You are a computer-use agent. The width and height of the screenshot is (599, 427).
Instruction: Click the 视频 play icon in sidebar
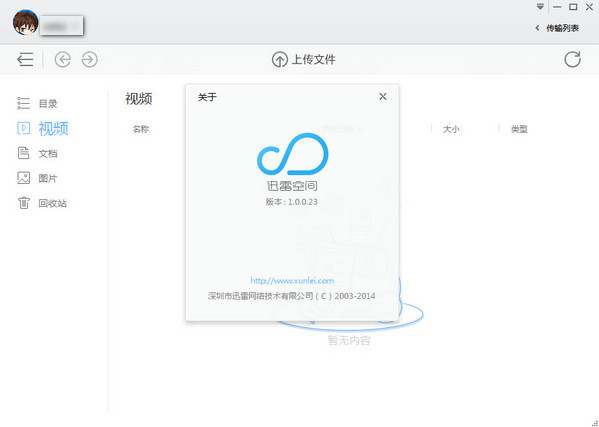click(x=23, y=128)
